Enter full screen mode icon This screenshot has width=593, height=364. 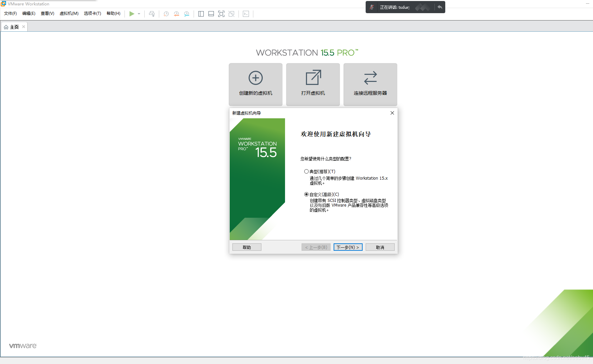tap(221, 14)
